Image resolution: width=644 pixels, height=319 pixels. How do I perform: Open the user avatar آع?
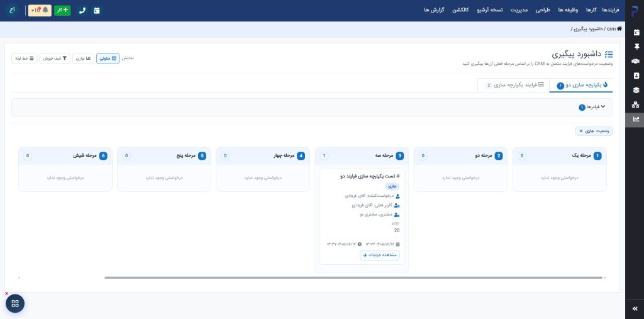[12, 10]
